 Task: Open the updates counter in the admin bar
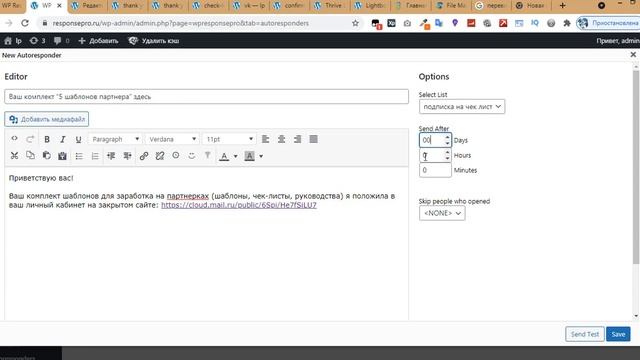click(37, 41)
